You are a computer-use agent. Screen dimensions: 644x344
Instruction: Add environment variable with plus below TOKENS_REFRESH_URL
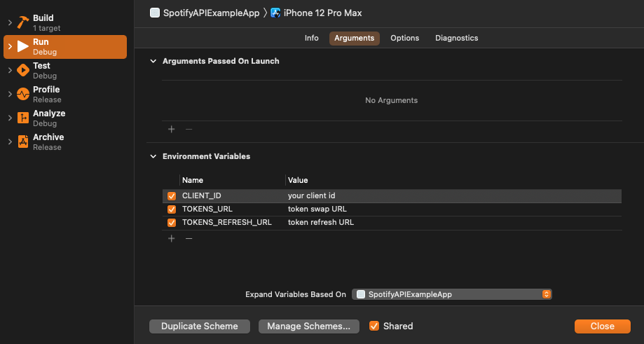point(171,238)
